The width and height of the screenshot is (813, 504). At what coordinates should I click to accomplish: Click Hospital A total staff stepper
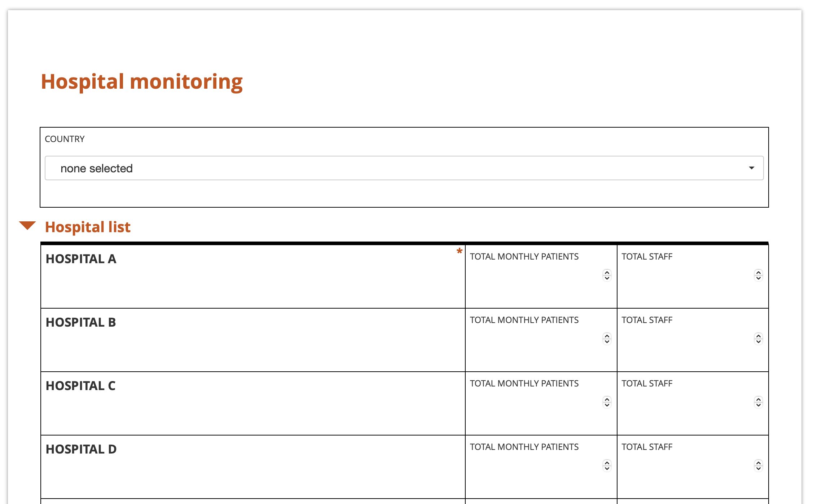tap(759, 275)
